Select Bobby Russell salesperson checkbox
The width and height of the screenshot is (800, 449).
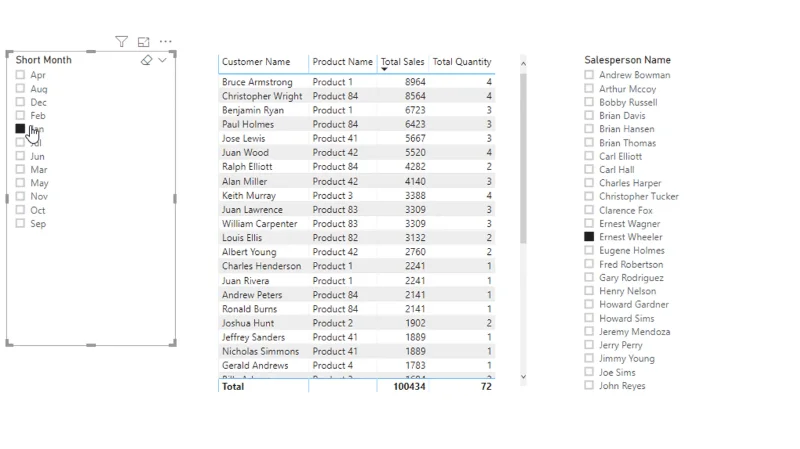589,102
